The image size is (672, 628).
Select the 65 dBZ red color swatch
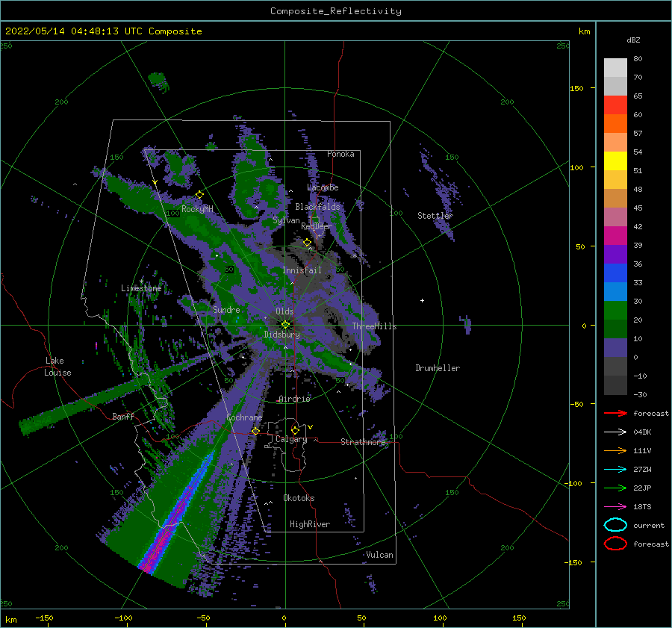point(615,105)
